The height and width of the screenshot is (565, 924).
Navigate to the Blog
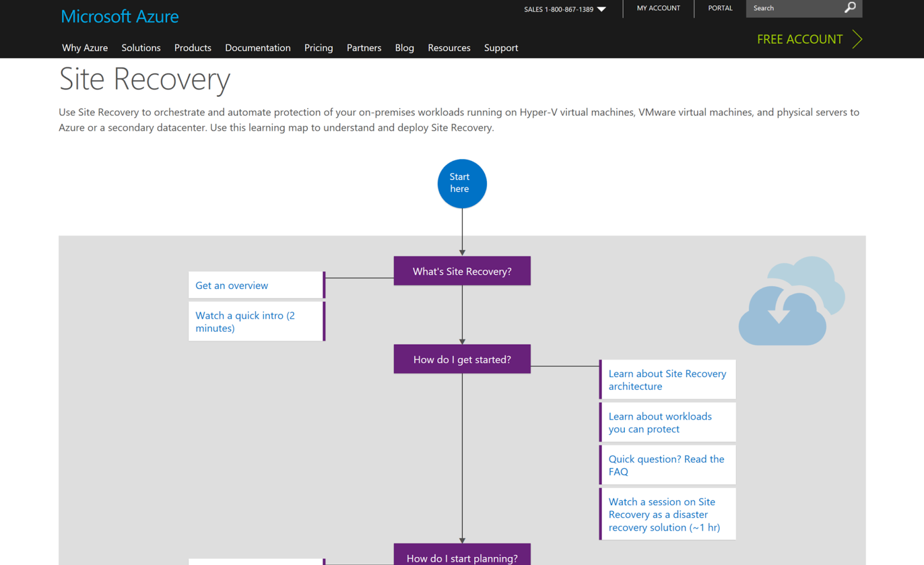[x=404, y=48]
